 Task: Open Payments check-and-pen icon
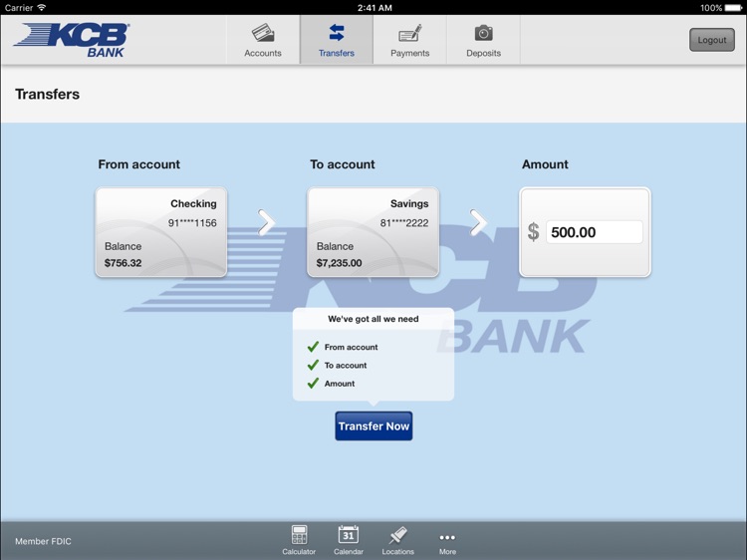coord(409,33)
